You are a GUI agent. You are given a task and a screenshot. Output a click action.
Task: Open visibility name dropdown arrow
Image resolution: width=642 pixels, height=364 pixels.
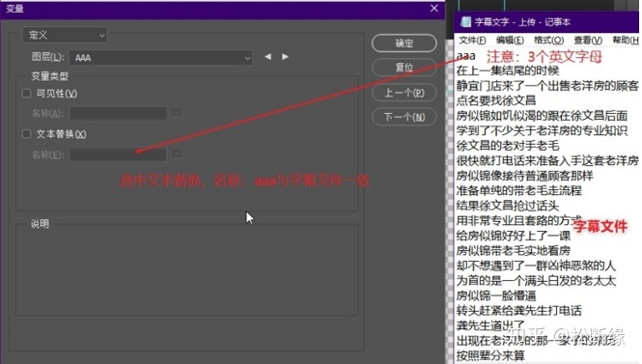(x=177, y=112)
